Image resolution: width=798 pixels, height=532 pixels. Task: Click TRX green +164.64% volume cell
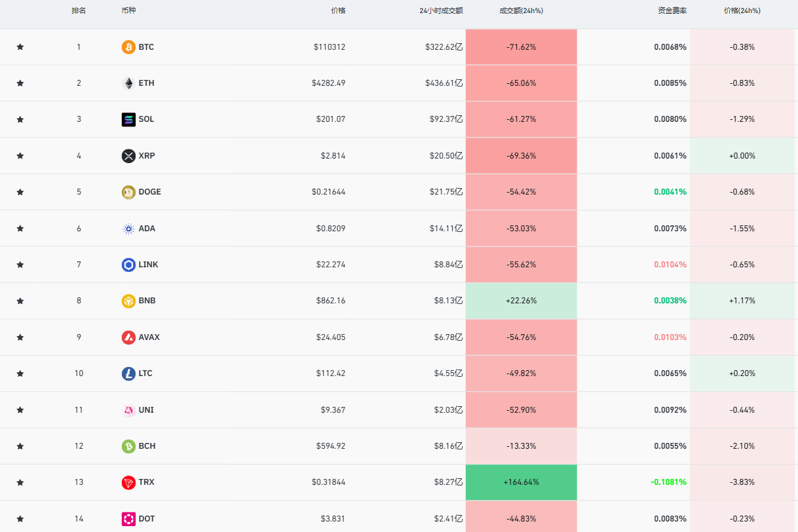click(521, 482)
